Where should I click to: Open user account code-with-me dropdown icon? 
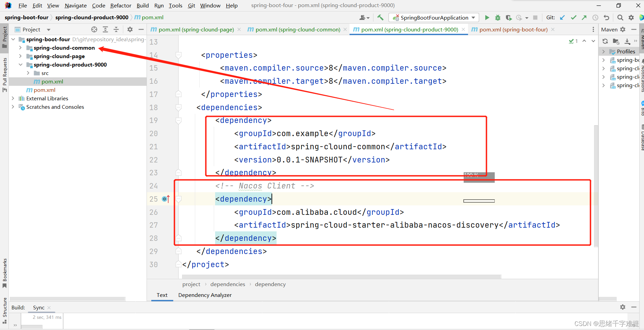[364, 18]
